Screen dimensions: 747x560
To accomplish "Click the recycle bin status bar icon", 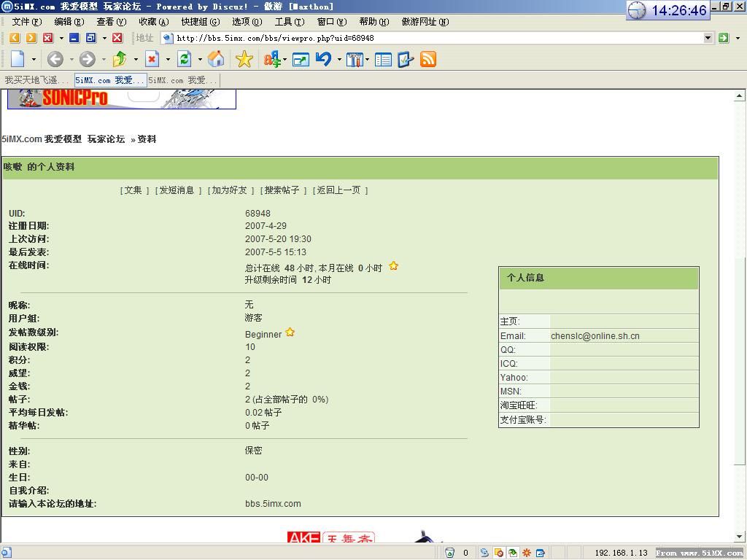I will 450,553.
